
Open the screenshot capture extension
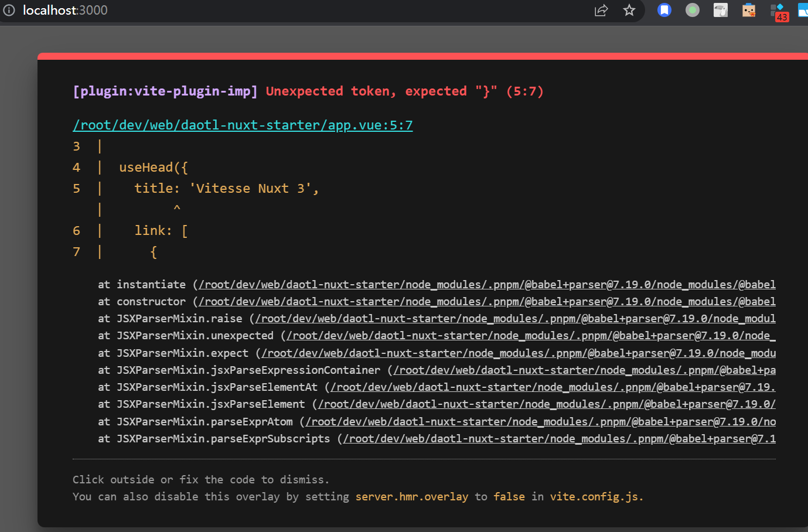(x=720, y=10)
